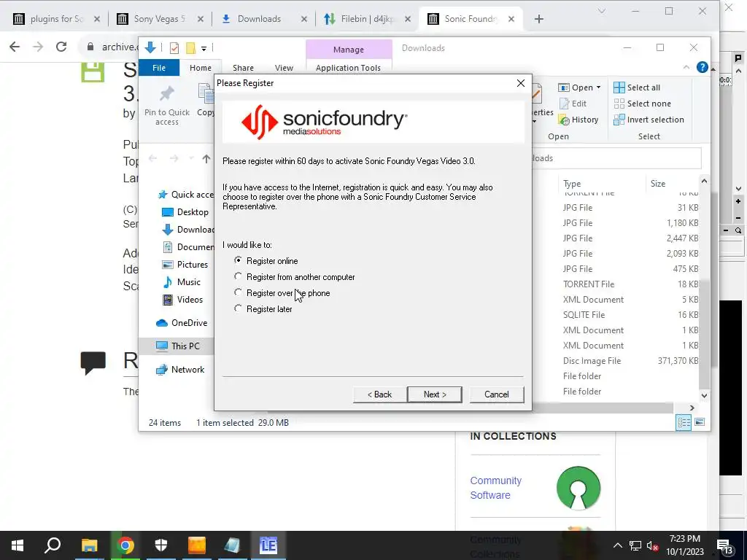The width and height of the screenshot is (747, 560).
Task: Open Community Software collection link
Action: click(x=495, y=488)
